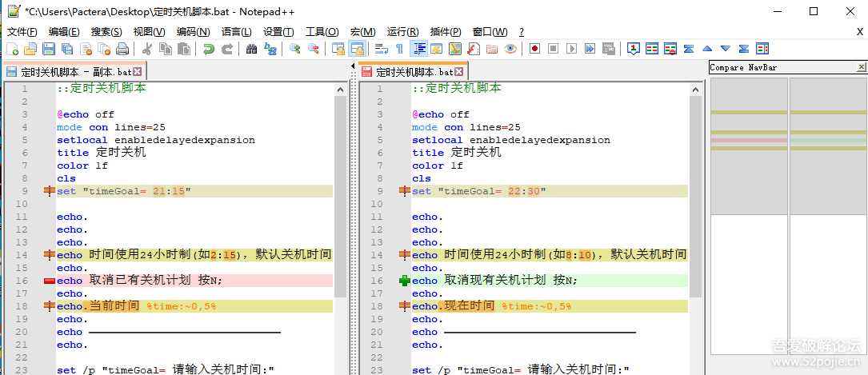Screen dimensions: 868x375
Task: Open a file with the folder icon
Action: 30,49
